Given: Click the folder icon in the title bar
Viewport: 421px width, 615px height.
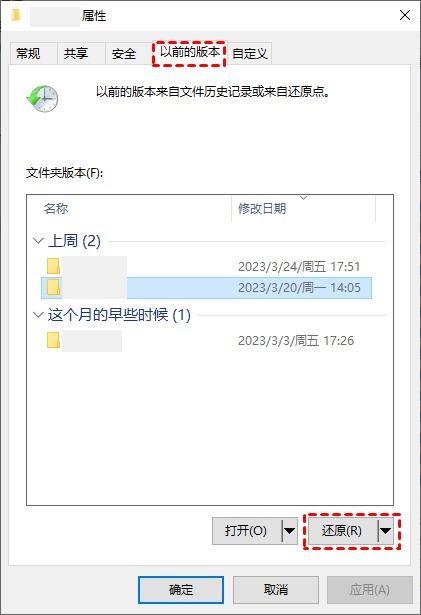Looking at the screenshot, I should (x=16, y=15).
